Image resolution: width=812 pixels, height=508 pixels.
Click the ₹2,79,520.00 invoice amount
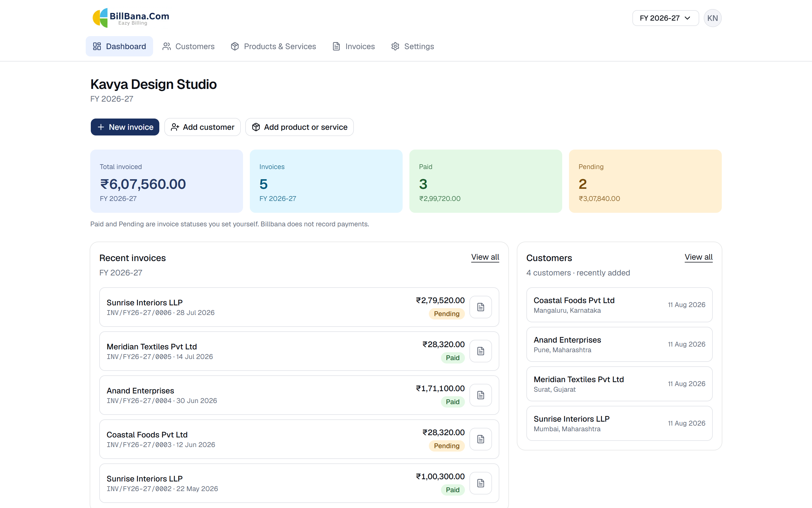click(440, 300)
